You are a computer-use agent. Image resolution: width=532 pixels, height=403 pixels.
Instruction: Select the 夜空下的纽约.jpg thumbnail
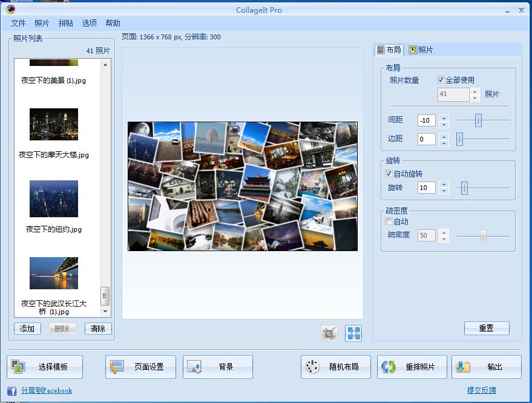point(54,199)
